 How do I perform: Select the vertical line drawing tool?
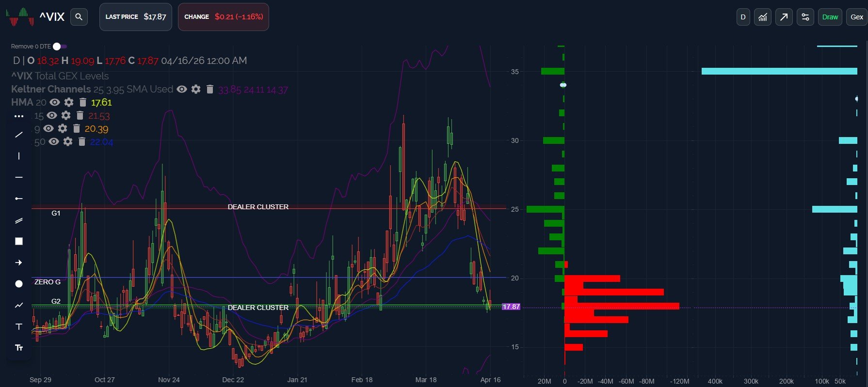pos(19,156)
